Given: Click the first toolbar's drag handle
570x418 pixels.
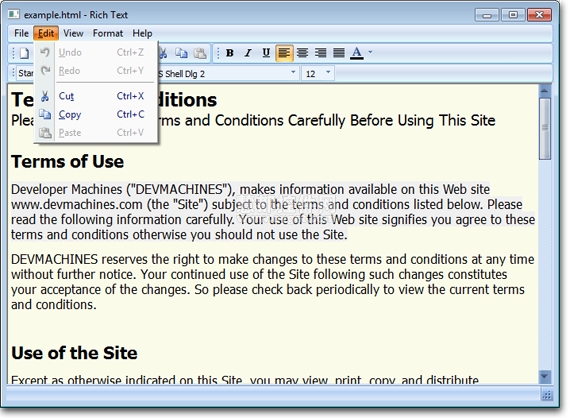Looking at the screenshot, I should coord(13,53).
